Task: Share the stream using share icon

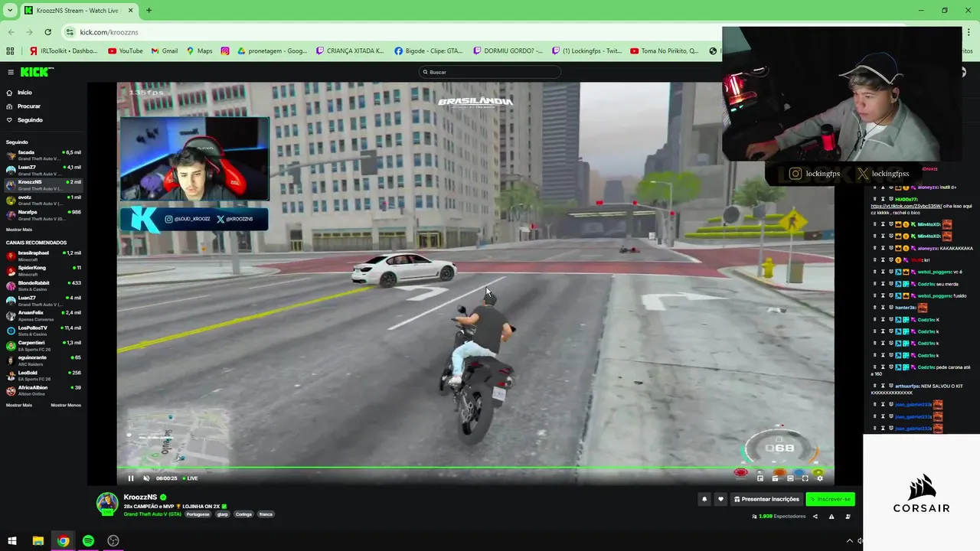Action: pyautogui.click(x=815, y=517)
